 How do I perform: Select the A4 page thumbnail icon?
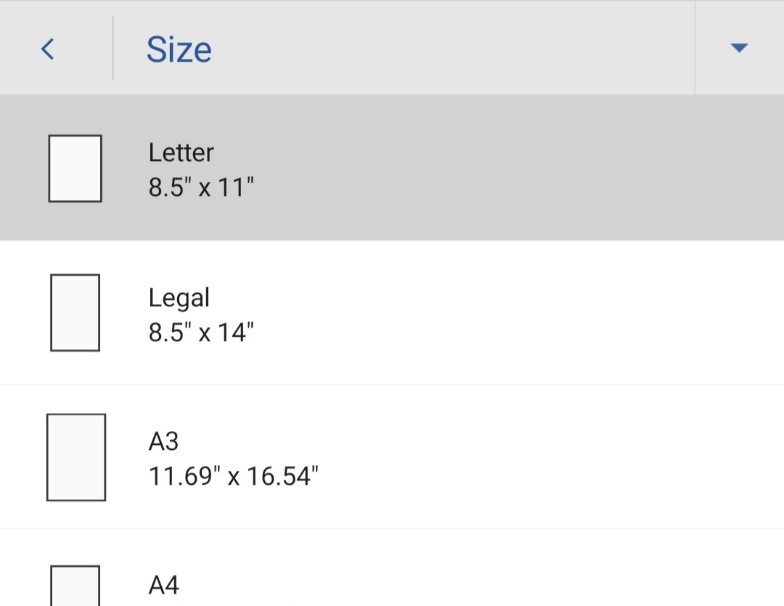75,587
